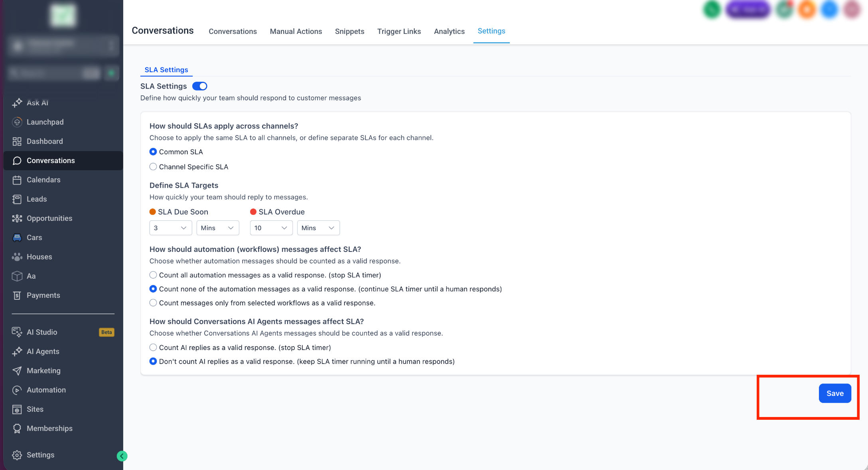Image resolution: width=868 pixels, height=470 pixels.
Task: Open SLA Overdue value dropdown
Action: coord(271,228)
